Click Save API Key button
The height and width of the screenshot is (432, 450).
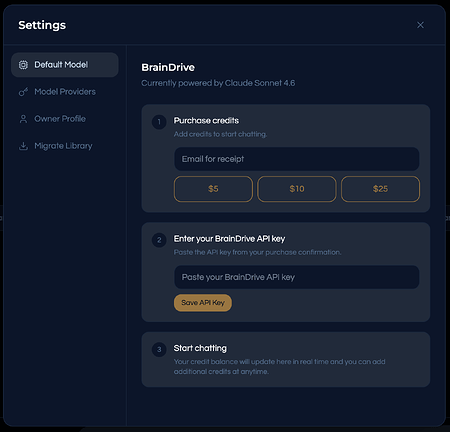[x=203, y=303]
